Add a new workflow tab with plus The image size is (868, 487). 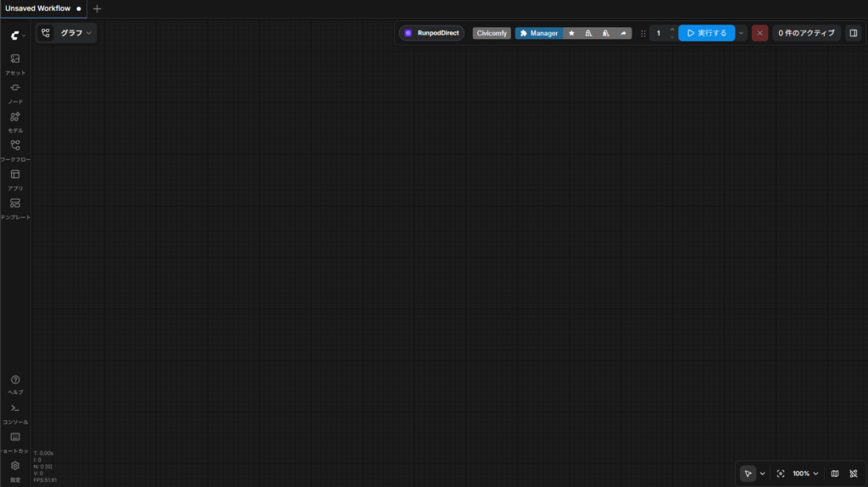point(97,8)
